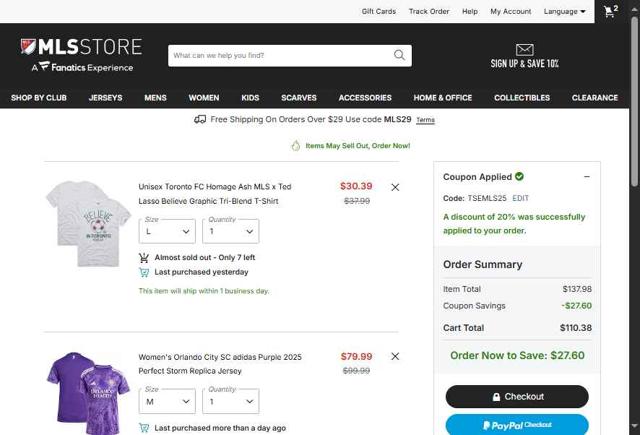This screenshot has width=640, height=435.
Task: Open the Orlando City purple jersey thumbnail
Action: 88,393
